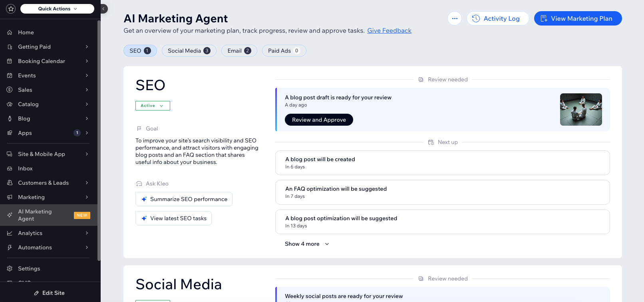
Task: Click the blog post draft thumbnail
Action: coord(580,109)
